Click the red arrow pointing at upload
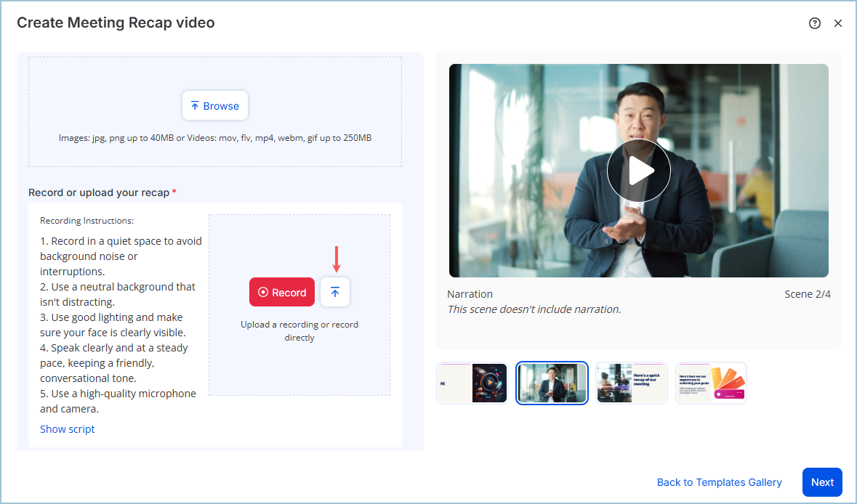 (336, 259)
